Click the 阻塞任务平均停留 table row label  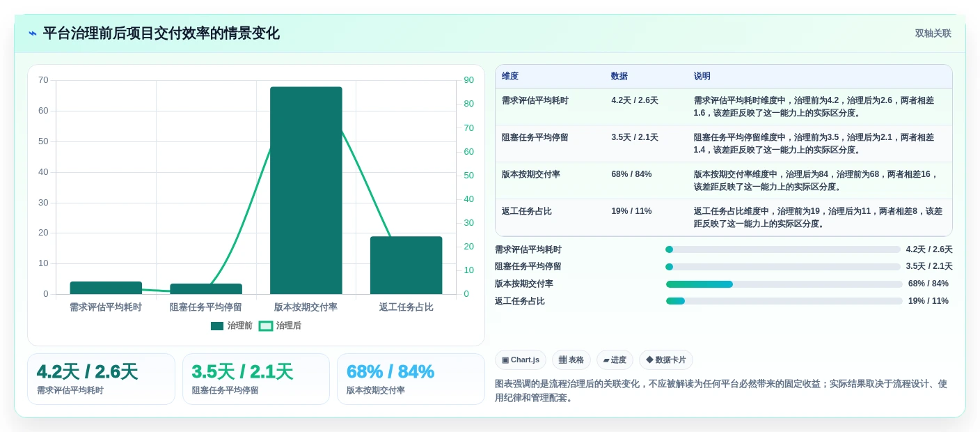click(x=535, y=137)
